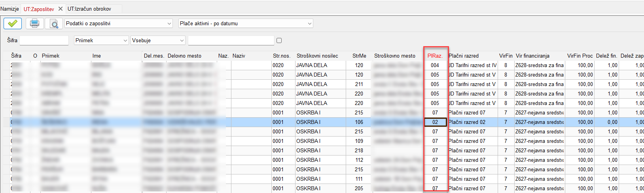Sort by the Šifra column header
The image size is (644, 193).
(16, 56)
